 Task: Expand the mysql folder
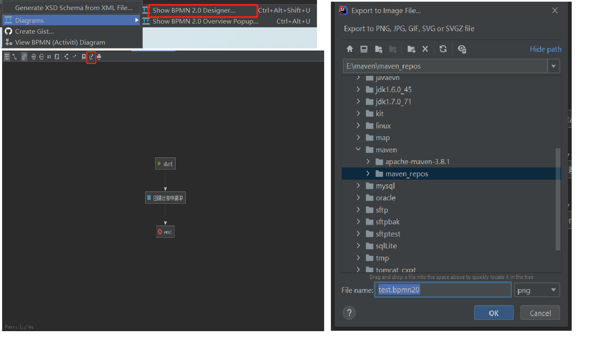358,186
